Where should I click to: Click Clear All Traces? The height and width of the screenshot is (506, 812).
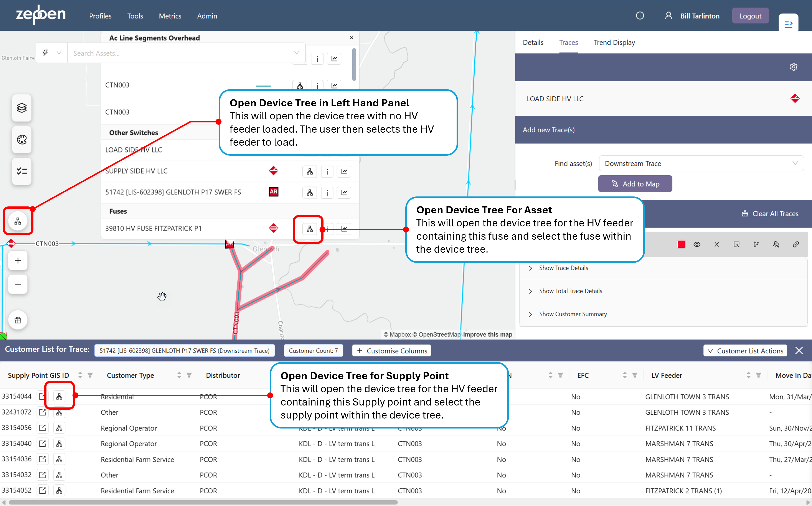point(770,214)
